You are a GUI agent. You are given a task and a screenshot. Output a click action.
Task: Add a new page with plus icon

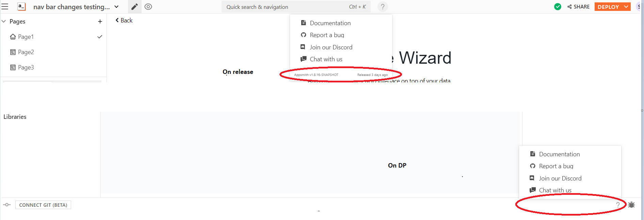tap(100, 21)
